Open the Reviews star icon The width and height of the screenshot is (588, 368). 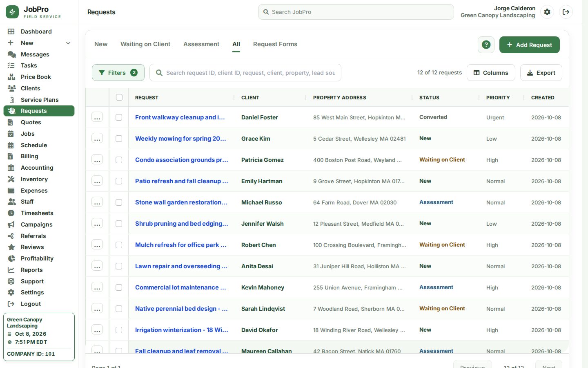coord(11,247)
